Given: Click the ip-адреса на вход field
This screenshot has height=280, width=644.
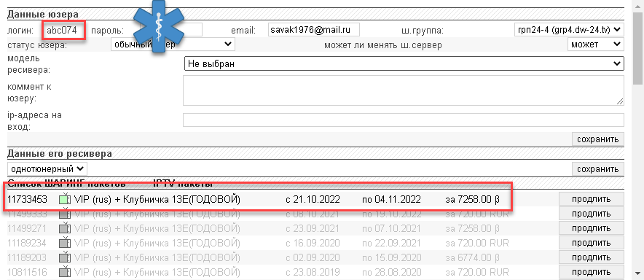Looking at the screenshot, I should tap(404, 120).
